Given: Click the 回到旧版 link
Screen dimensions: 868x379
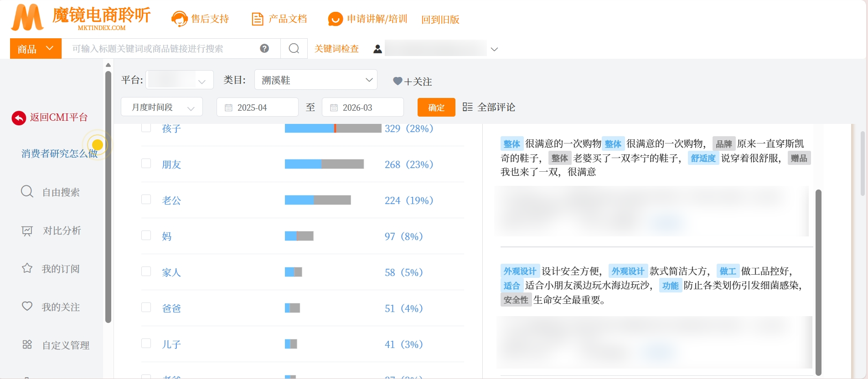Looking at the screenshot, I should coord(440,20).
